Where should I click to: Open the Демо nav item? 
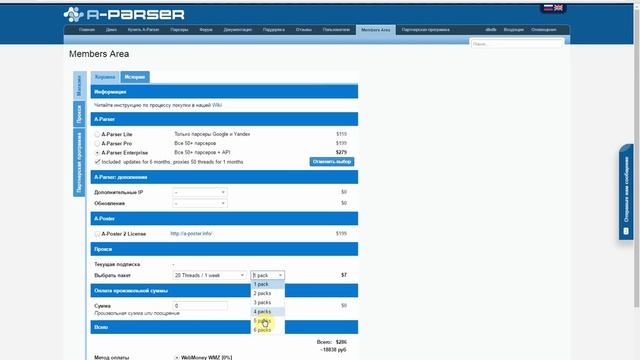point(111,30)
